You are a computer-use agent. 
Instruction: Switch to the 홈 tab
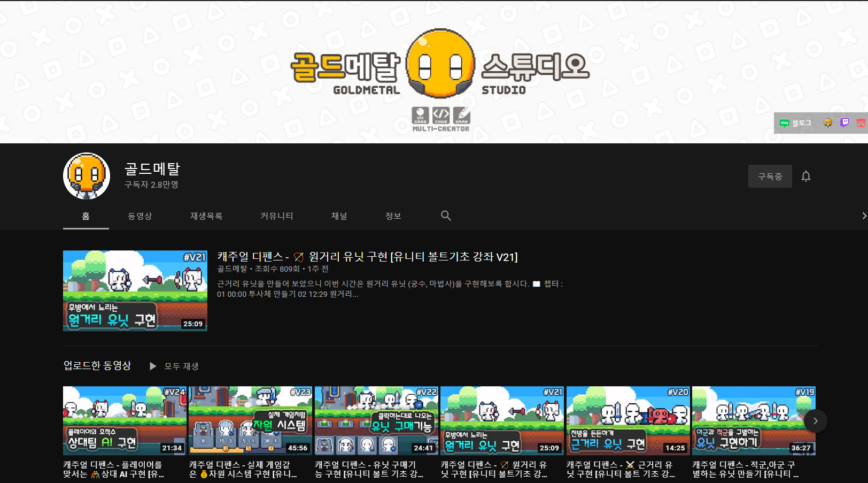click(x=86, y=216)
